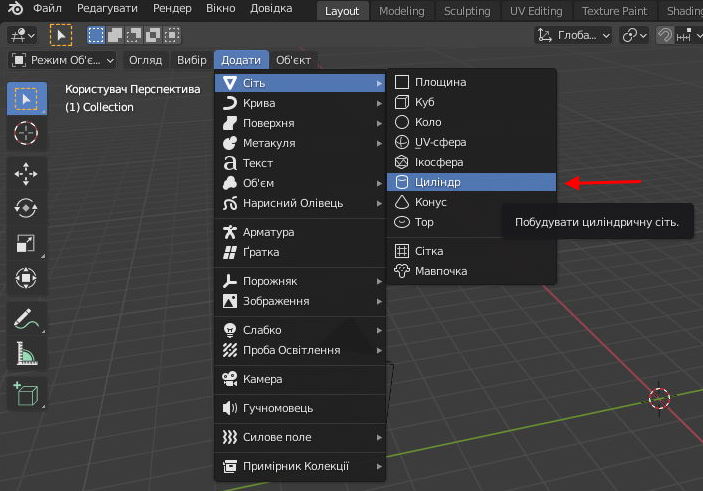Add a UV-сфера mesh
Image resolution: width=703 pixels, height=491 pixels.
tap(471, 142)
